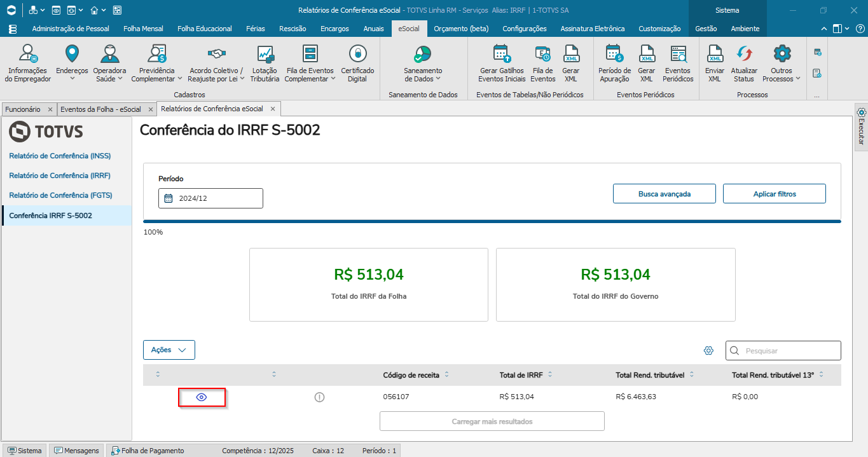Open Previdência Complementar in the ribbon
This screenshot has height=457, width=868.
point(156,64)
